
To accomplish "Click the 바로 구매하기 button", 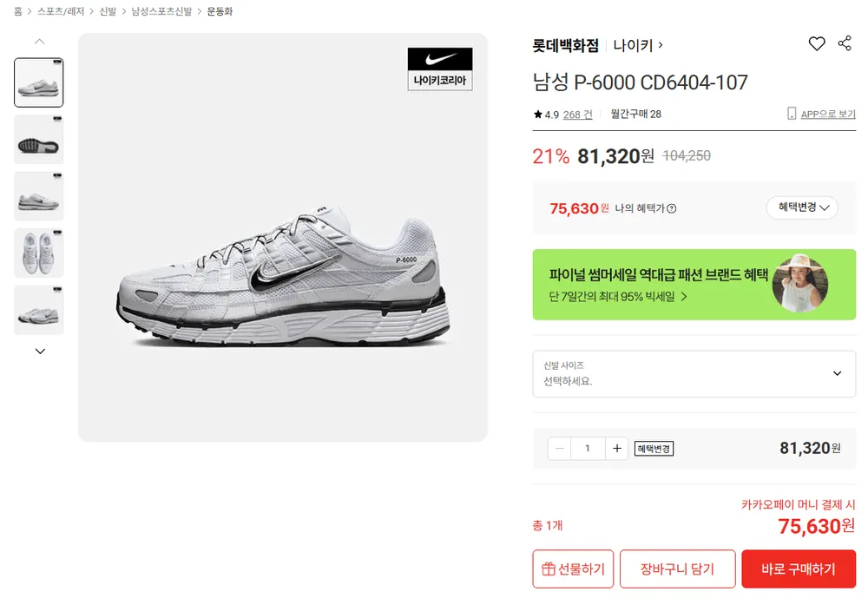I will point(799,568).
